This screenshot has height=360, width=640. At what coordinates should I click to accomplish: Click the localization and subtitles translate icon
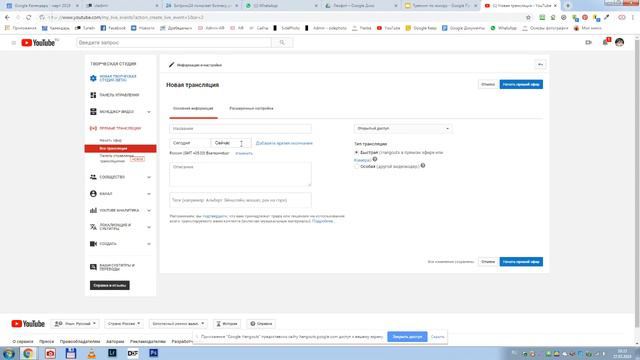93,227
